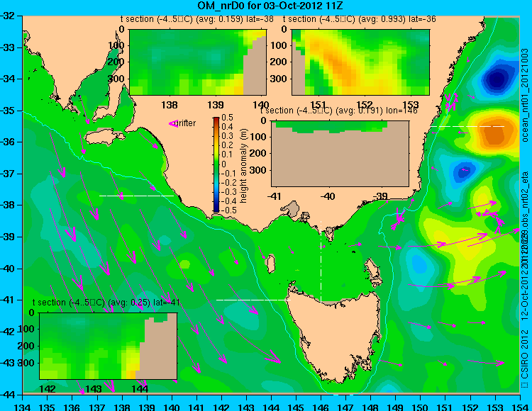Click the 134 longitude axis label
This screenshot has width=532, height=411.
tap(23, 407)
